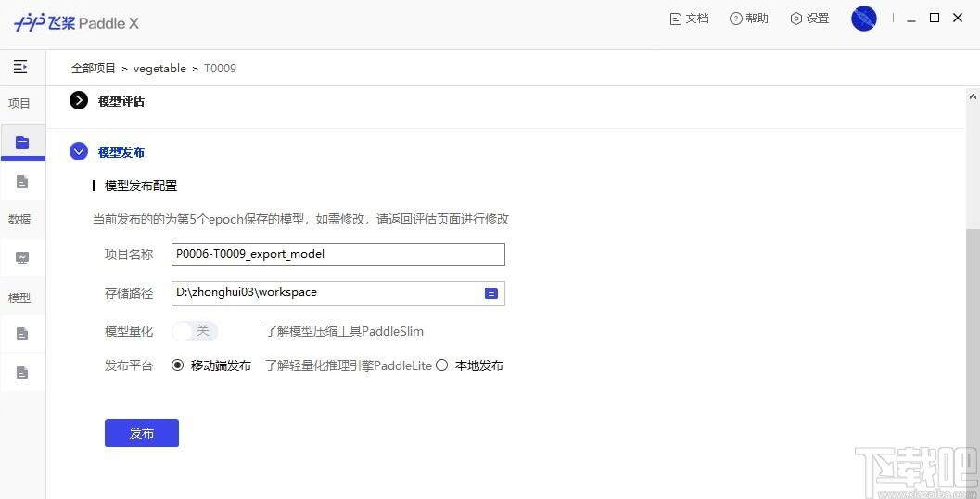Go to vegetable breadcrumb

(x=160, y=68)
